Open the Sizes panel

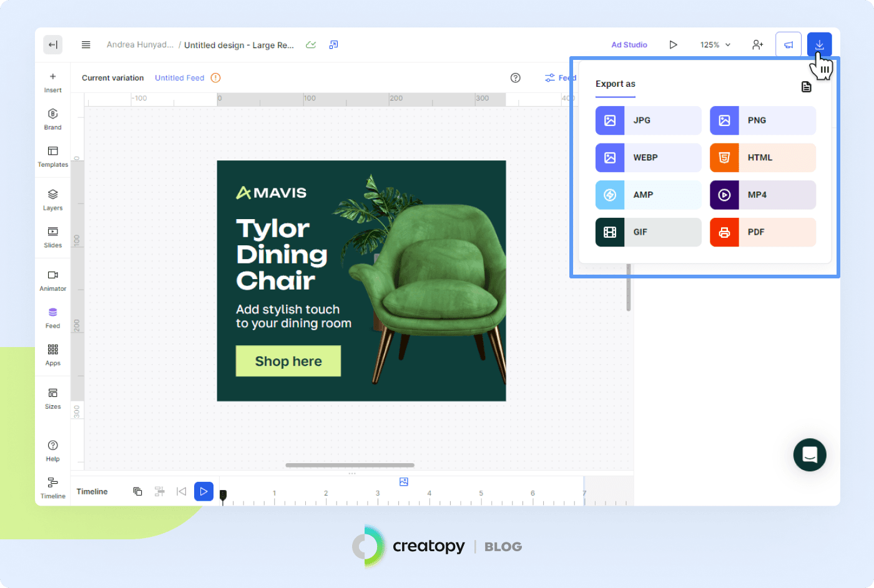click(x=52, y=398)
